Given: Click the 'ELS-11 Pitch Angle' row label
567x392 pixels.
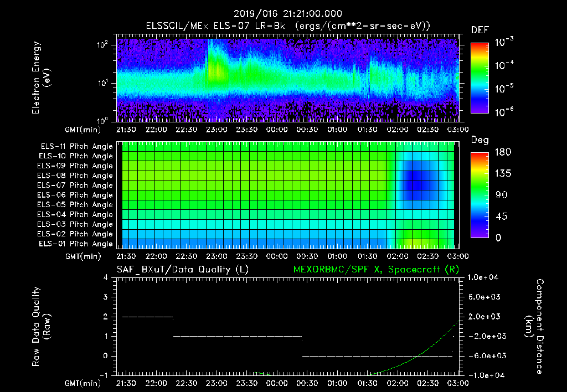Looking at the screenshot, I should (x=76, y=147).
